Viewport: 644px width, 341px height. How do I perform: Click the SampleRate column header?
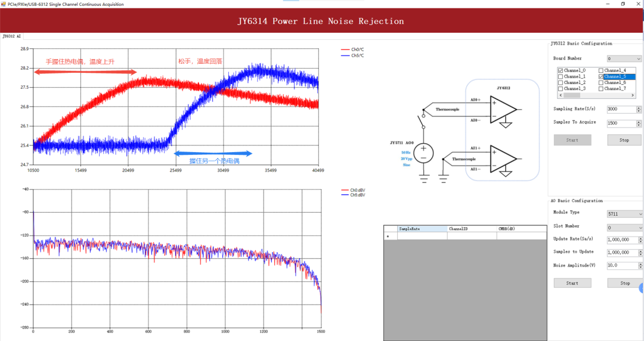pos(422,229)
